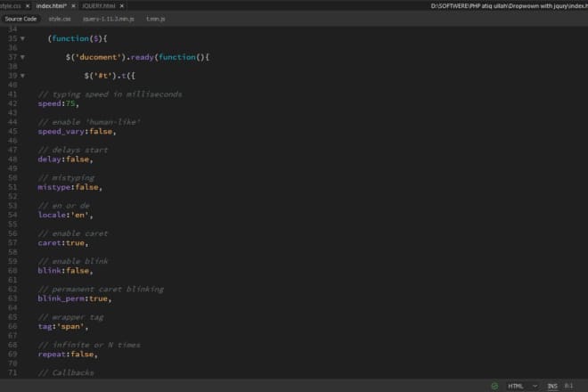Viewport: 588px width, 392px height.
Task: Toggle INS insert mode in status bar
Action: (x=552, y=386)
